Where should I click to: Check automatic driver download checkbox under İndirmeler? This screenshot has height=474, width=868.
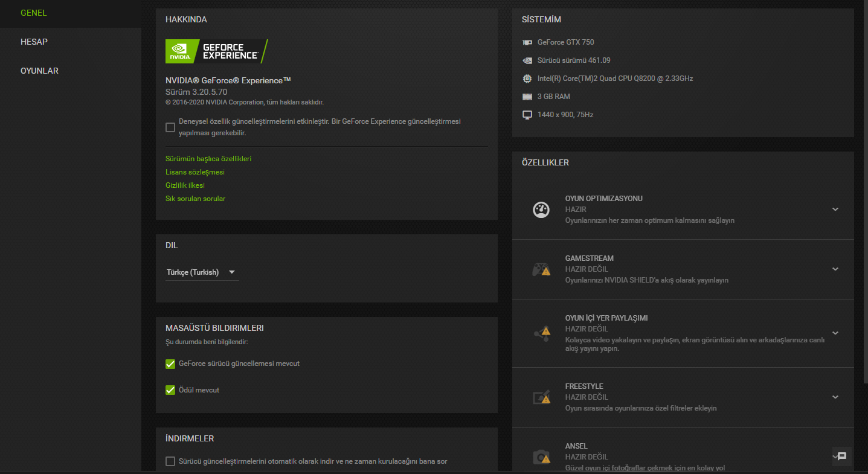tap(170, 462)
